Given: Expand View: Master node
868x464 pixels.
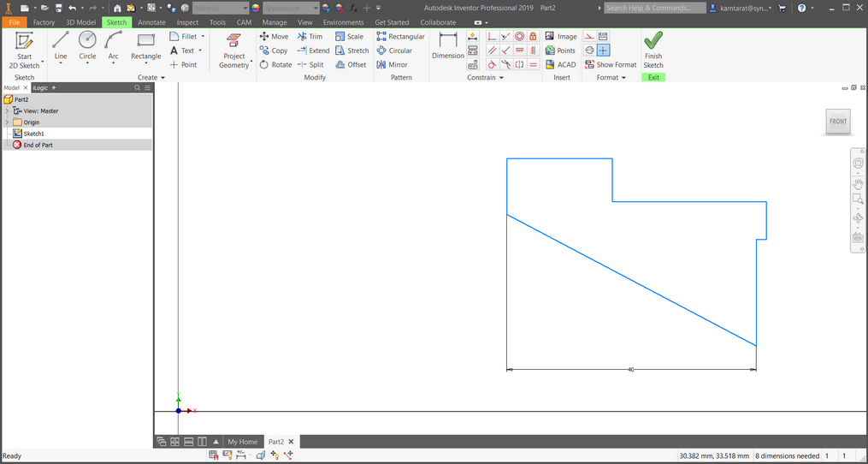Looking at the screenshot, I should (x=7, y=111).
